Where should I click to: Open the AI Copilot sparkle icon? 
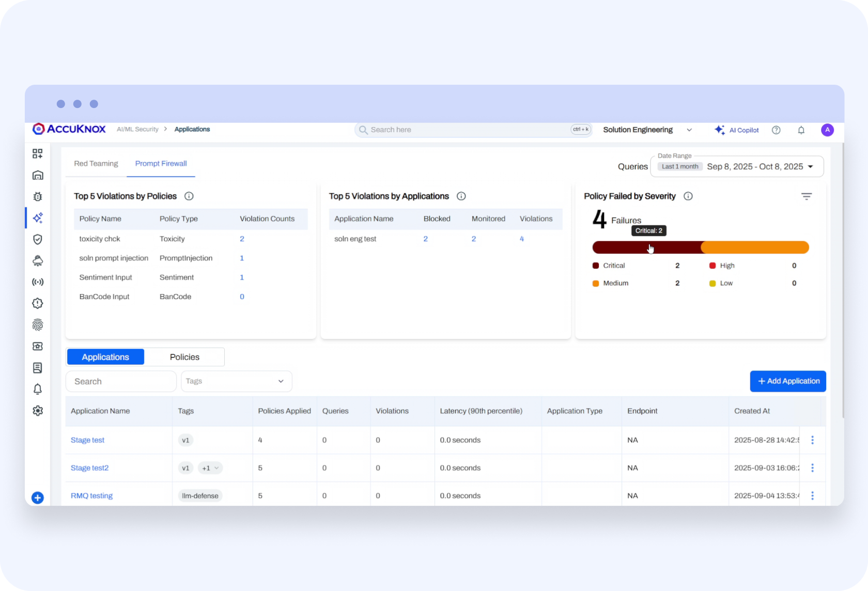coord(719,130)
